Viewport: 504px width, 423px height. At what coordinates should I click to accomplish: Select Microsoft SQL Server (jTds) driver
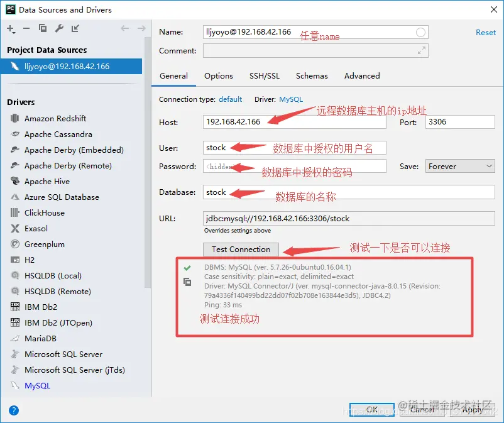pos(75,370)
